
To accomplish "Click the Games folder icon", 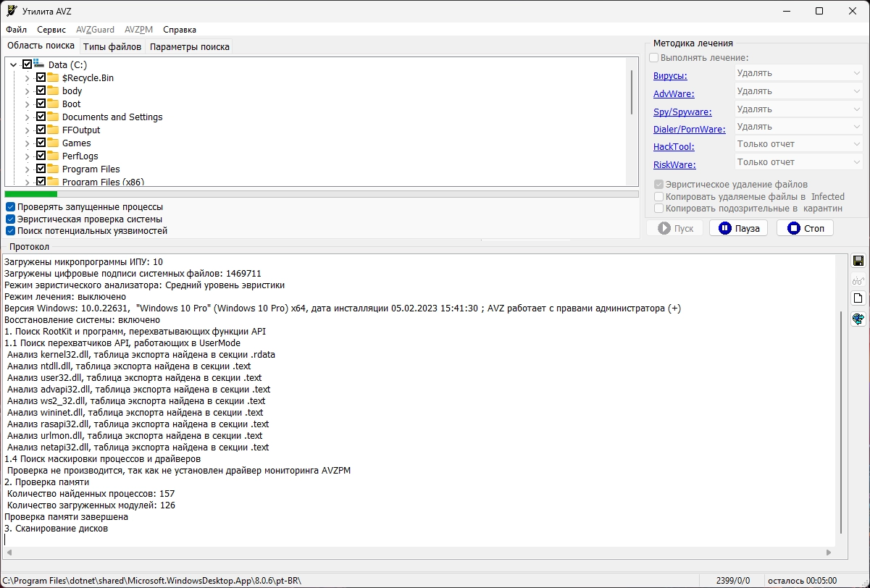I will [x=53, y=143].
